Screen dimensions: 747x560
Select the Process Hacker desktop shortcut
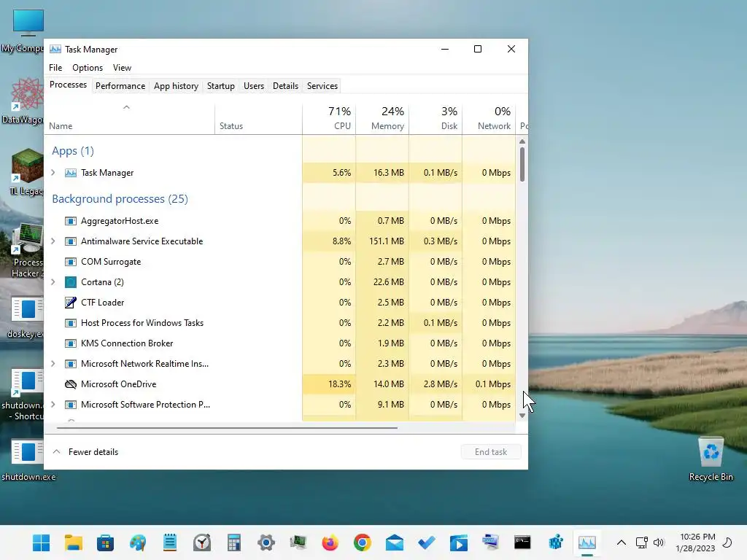(x=28, y=251)
